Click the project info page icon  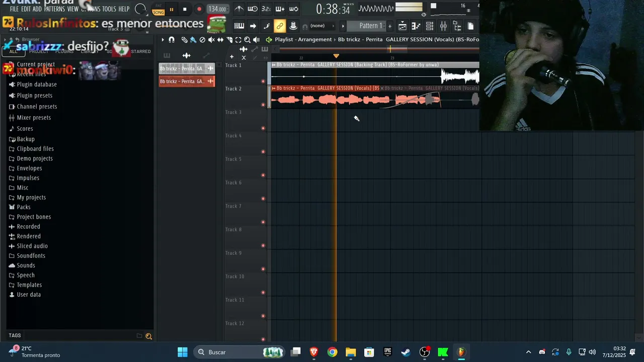(470, 26)
